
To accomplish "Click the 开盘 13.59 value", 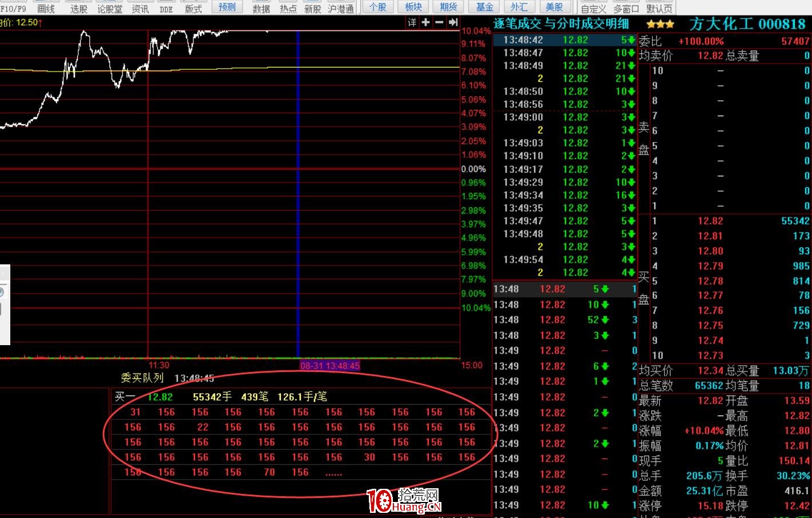I will point(797,401).
